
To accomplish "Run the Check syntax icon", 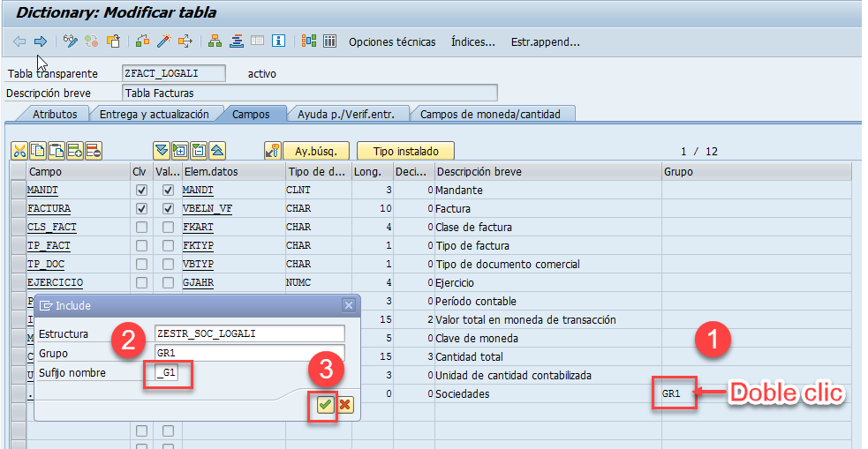I will pos(143,41).
